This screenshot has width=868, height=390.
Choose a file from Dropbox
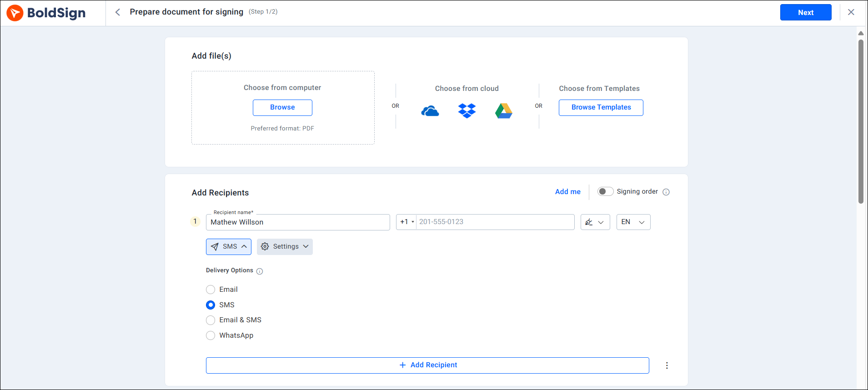click(x=467, y=110)
